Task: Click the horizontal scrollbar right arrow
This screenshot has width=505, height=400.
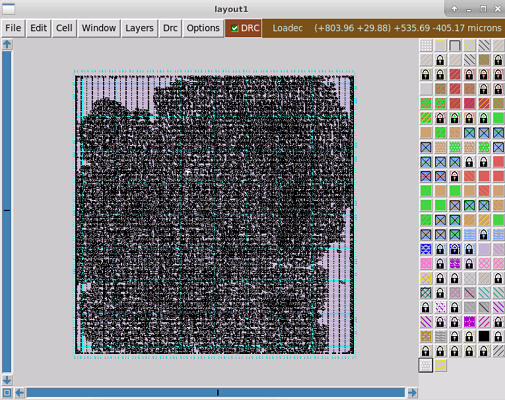Action: coord(412,393)
